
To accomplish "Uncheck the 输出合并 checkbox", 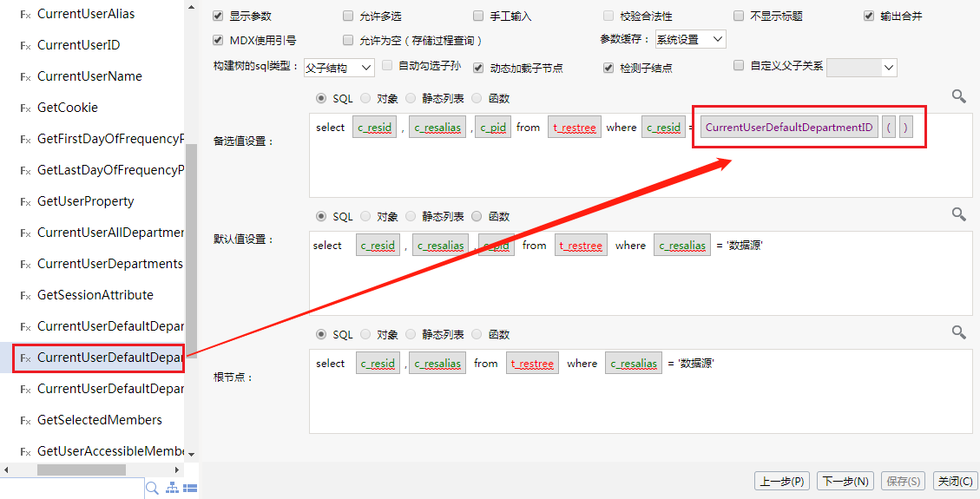I will (869, 16).
